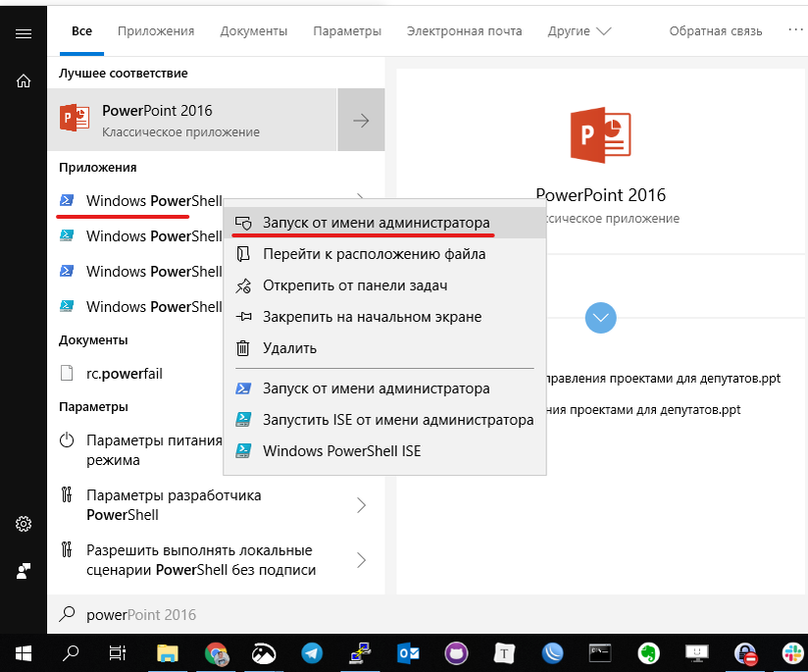Open the mountain picture app in taskbar
Image resolution: width=808 pixels, height=672 pixels.
264,653
